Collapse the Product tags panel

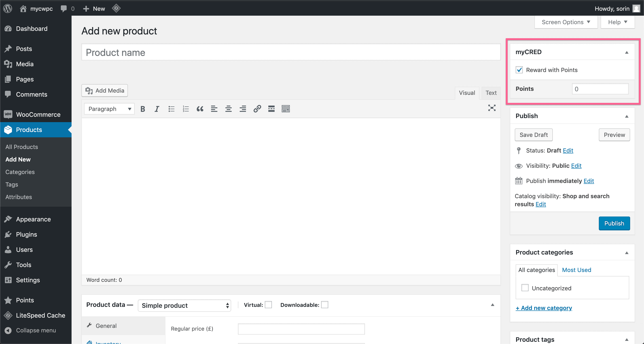[x=627, y=340]
